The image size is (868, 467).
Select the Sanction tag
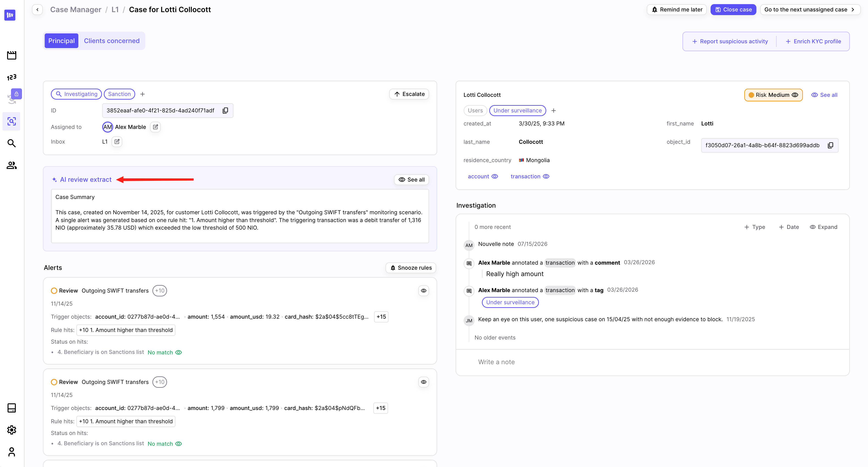119,94
